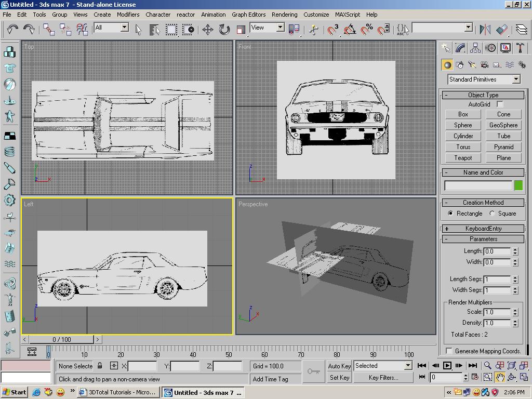Click the Teapot primitive button
532x399 pixels.
tap(463, 158)
